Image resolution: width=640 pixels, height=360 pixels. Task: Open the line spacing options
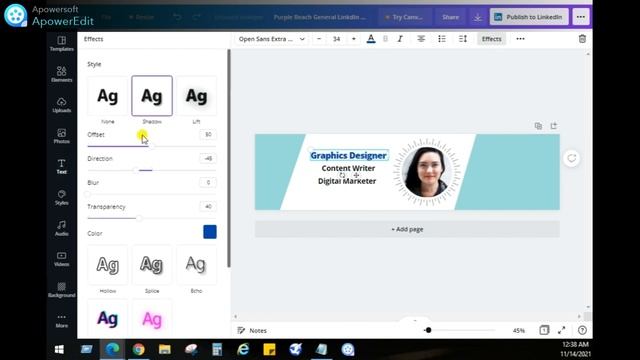[462, 39]
